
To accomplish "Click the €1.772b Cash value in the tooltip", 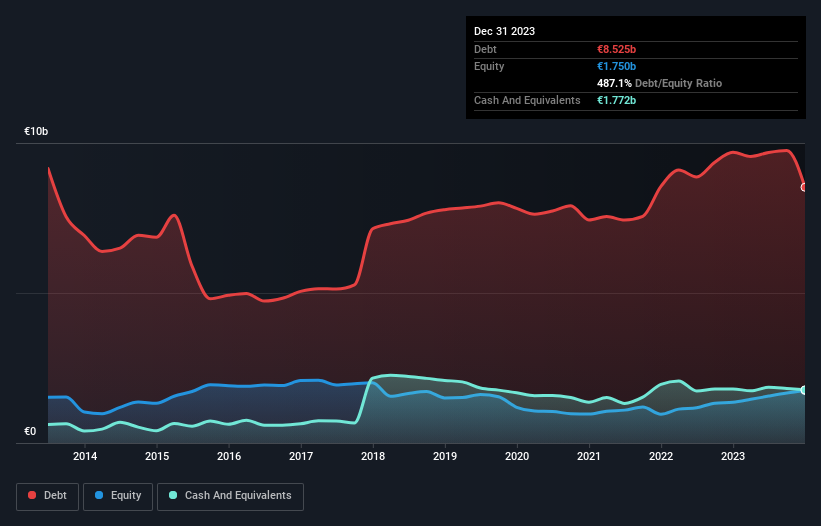I will (616, 100).
